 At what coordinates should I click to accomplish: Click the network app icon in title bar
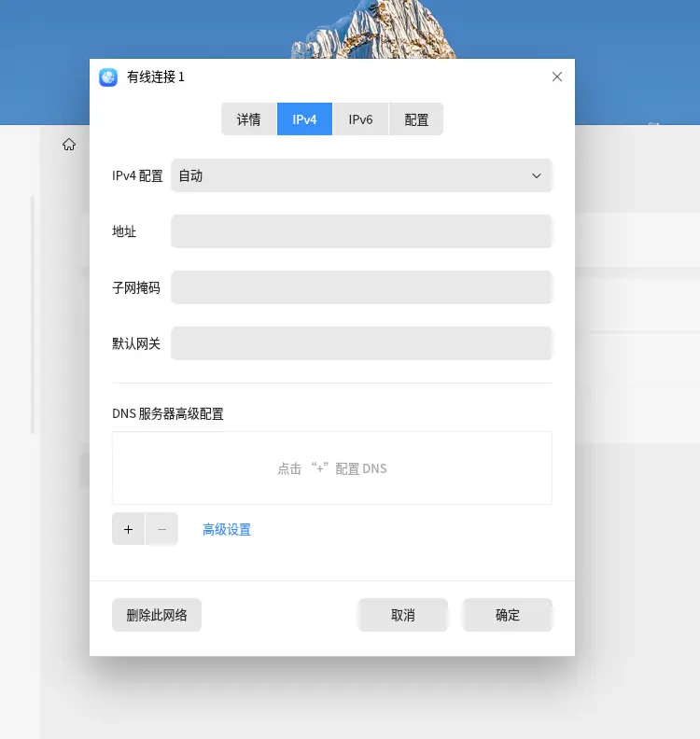pyautogui.click(x=108, y=77)
